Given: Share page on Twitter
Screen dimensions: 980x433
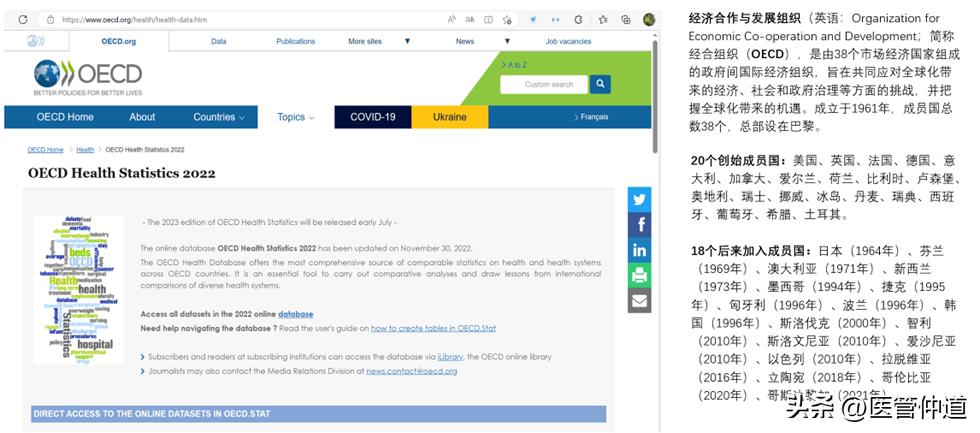Looking at the screenshot, I should point(639,199).
